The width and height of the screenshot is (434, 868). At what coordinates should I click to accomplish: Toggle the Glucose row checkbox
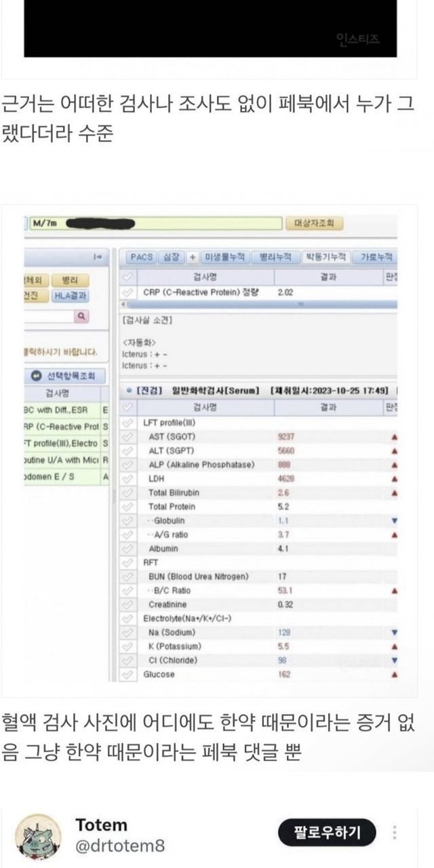127,675
